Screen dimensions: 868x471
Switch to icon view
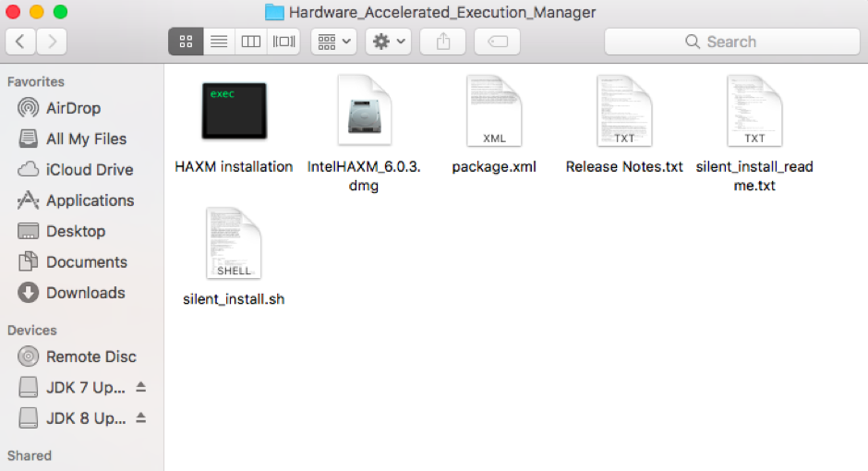186,42
